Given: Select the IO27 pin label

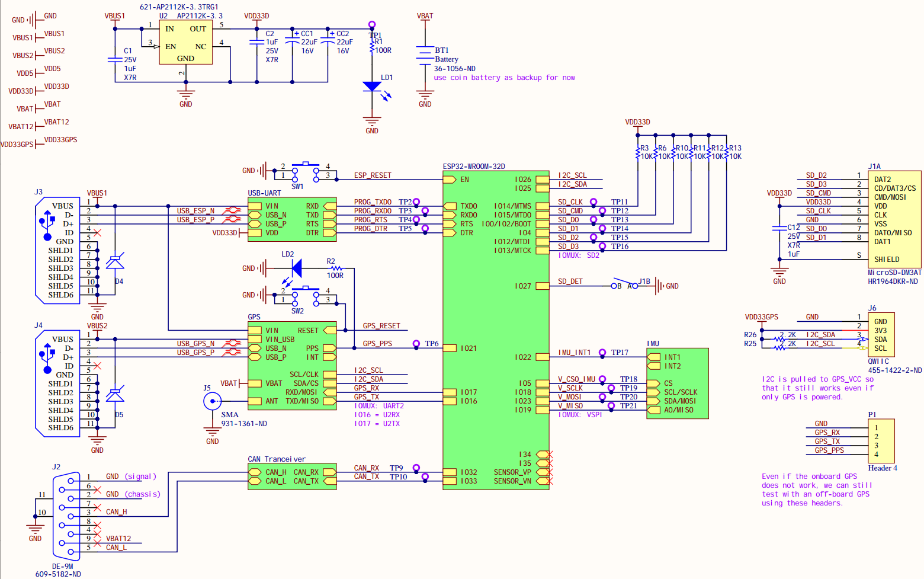Looking at the screenshot, I should click(523, 286).
